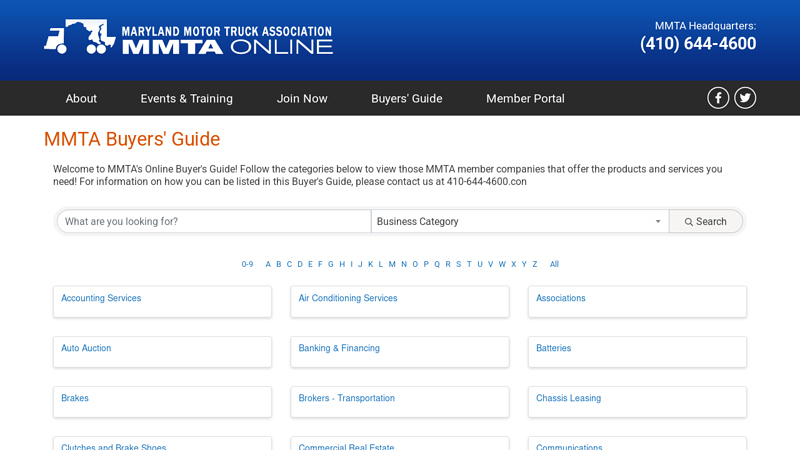This screenshot has width=800, height=450.
Task: Open the Buyers' Guide menu item
Action: tap(407, 98)
